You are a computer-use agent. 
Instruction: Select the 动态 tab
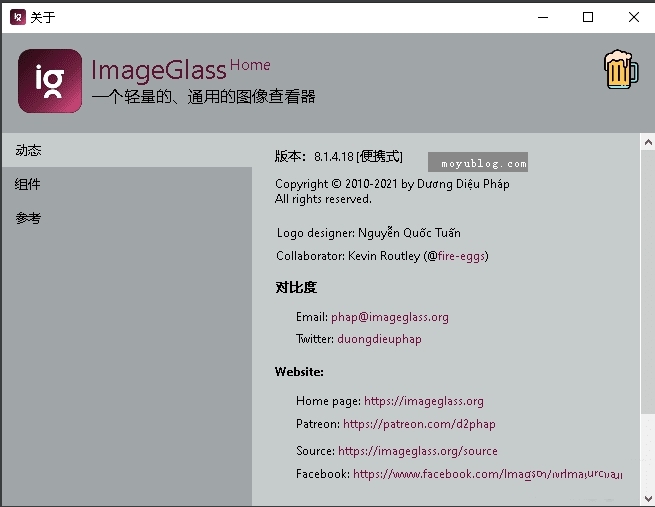(x=127, y=150)
